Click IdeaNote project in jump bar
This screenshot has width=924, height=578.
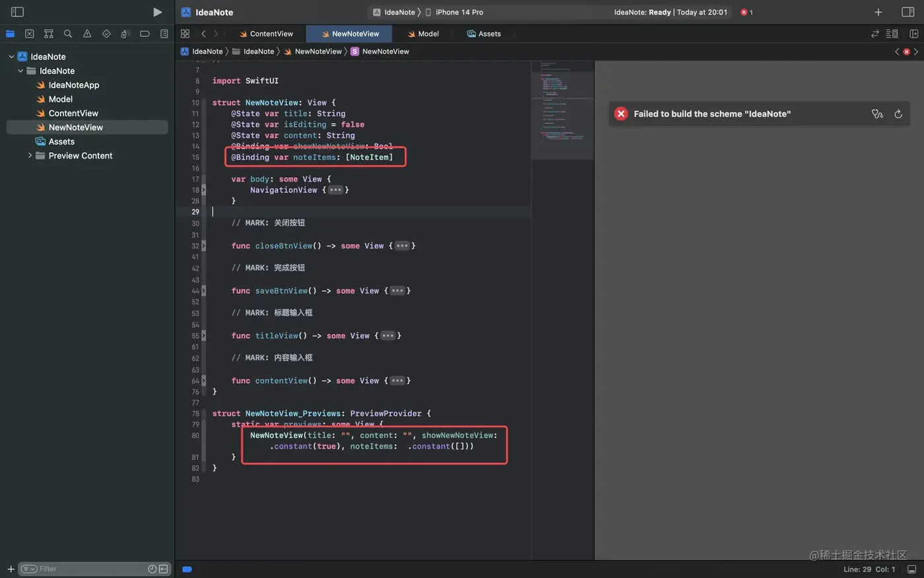point(202,52)
